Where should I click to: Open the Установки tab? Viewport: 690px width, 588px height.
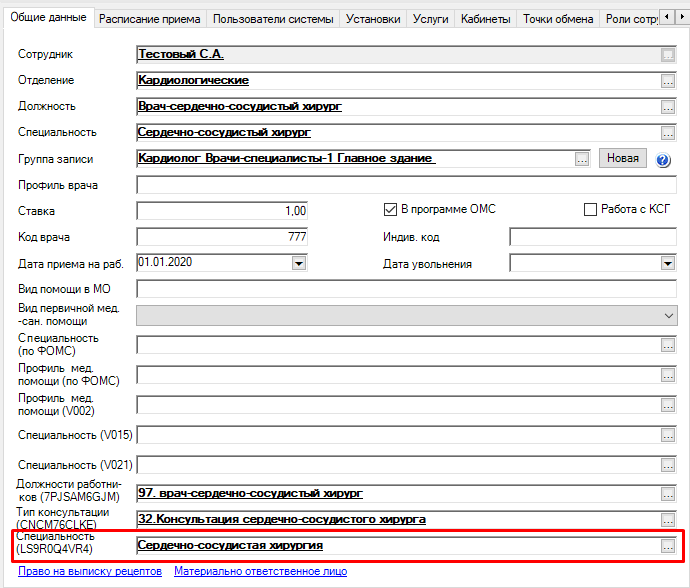(373, 19)
